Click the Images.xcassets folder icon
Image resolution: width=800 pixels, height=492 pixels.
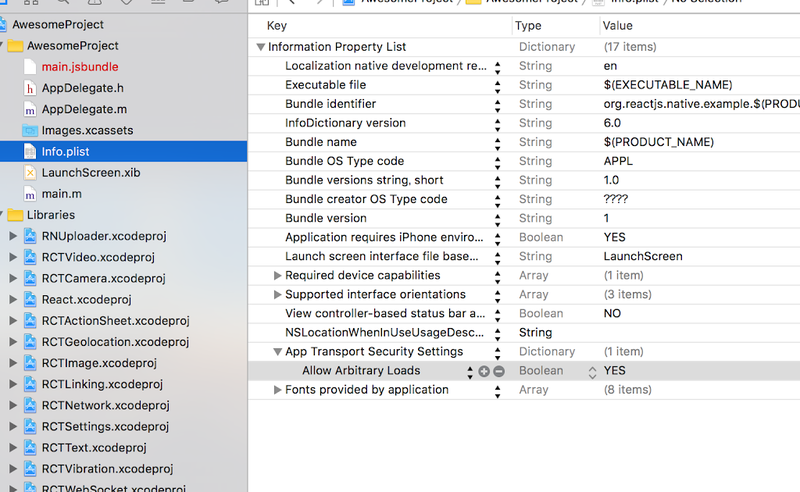point(29,131)
